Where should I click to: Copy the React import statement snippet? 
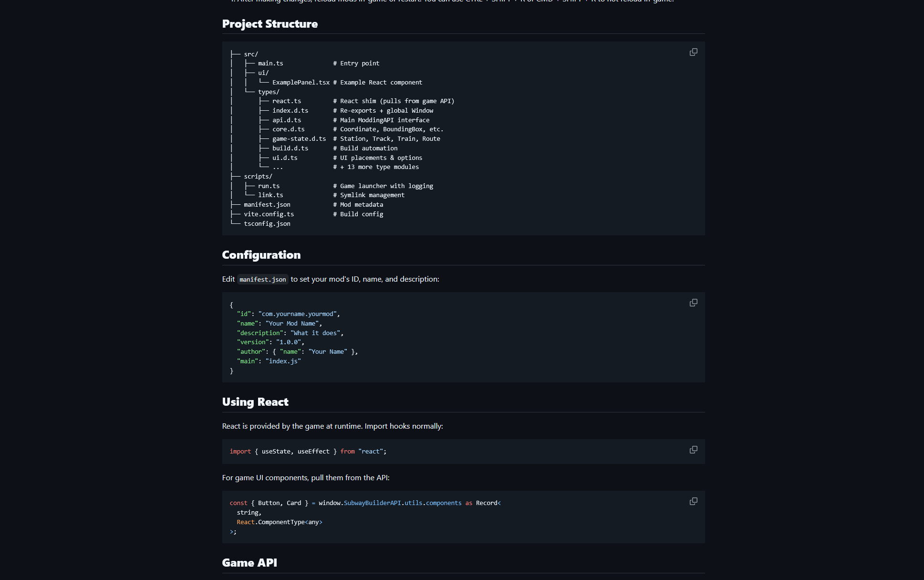(x=693, y=450)
